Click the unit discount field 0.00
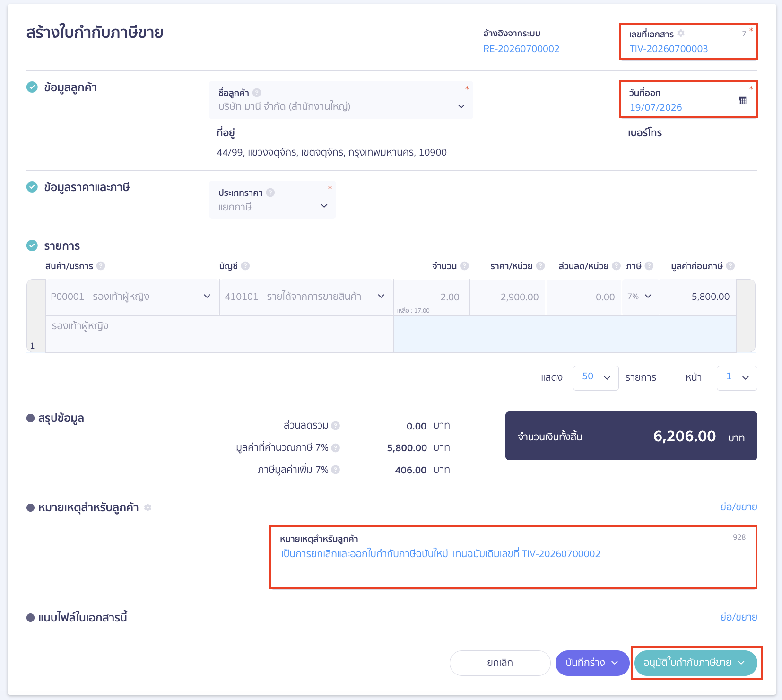Viewport: 782px width, 700px height. coord(584,297)
